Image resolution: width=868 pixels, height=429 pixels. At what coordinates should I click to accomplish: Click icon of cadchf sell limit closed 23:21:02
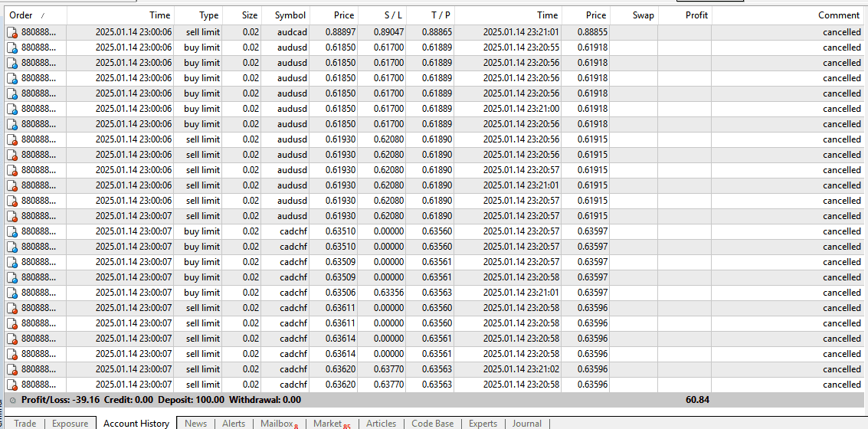point(11,369)
